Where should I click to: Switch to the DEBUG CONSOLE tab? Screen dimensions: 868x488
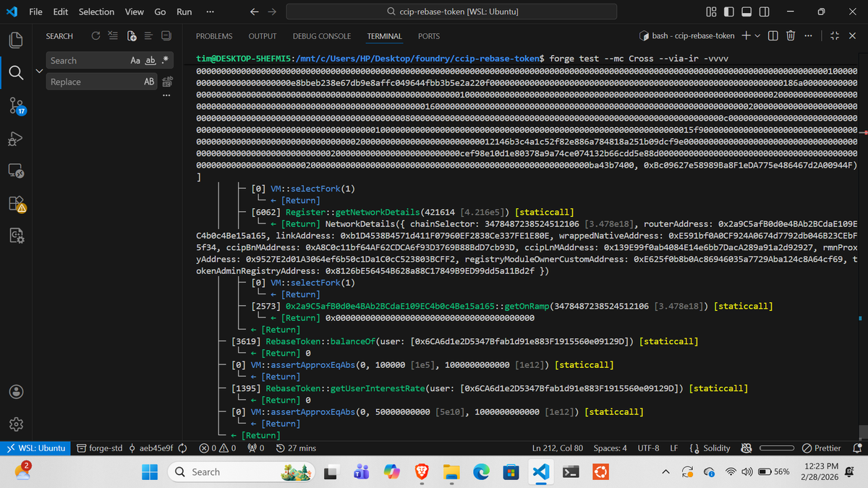(x=321, y=36)
